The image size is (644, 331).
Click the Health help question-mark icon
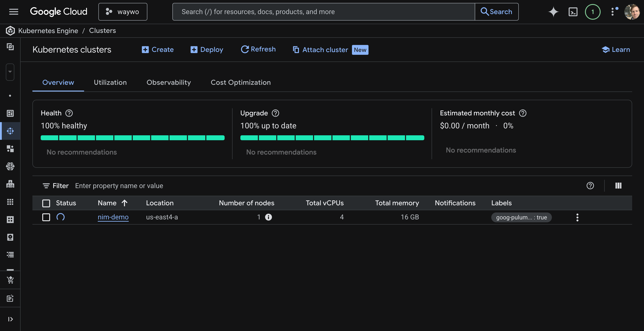[x=69, y=113]
